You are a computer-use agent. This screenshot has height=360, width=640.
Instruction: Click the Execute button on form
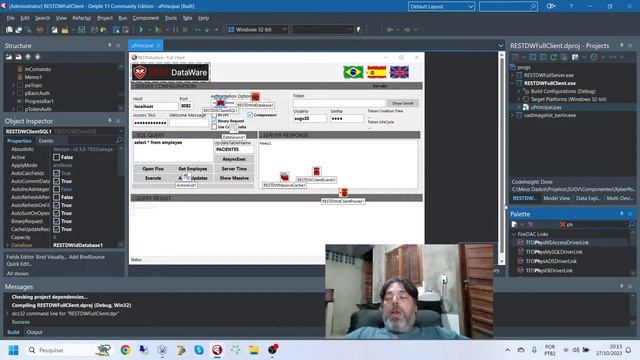pos(153,178)
